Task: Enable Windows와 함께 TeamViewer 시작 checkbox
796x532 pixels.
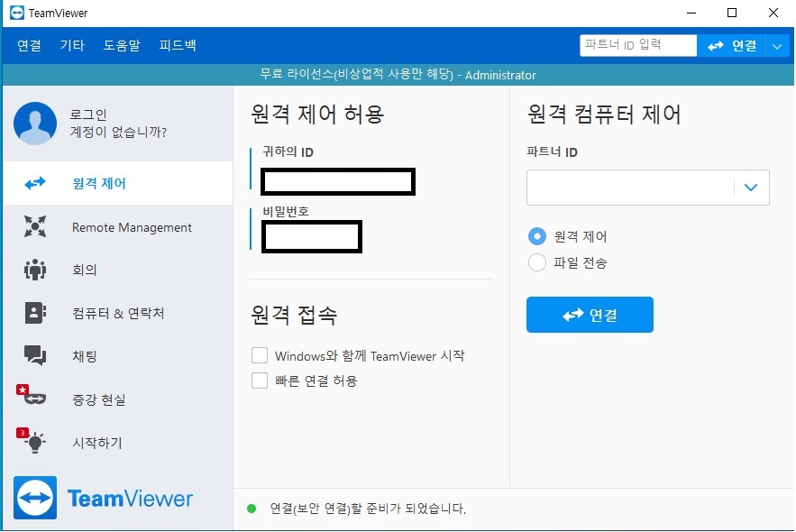Action: coord(260,355)
